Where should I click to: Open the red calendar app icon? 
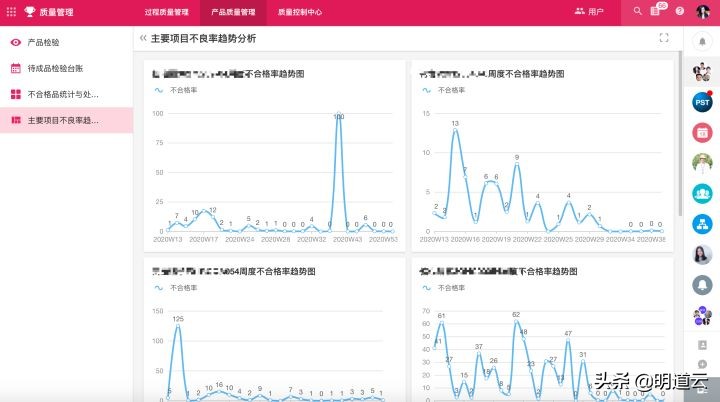(x=702, y=133)
